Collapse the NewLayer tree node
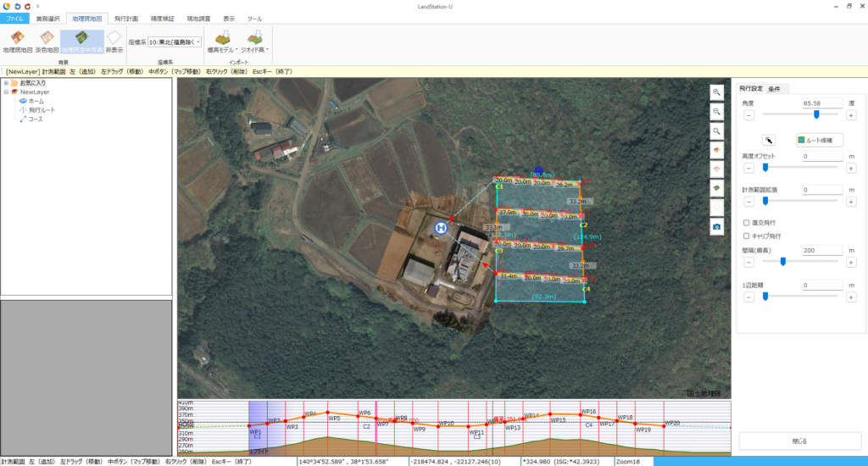 click(6, 92)
